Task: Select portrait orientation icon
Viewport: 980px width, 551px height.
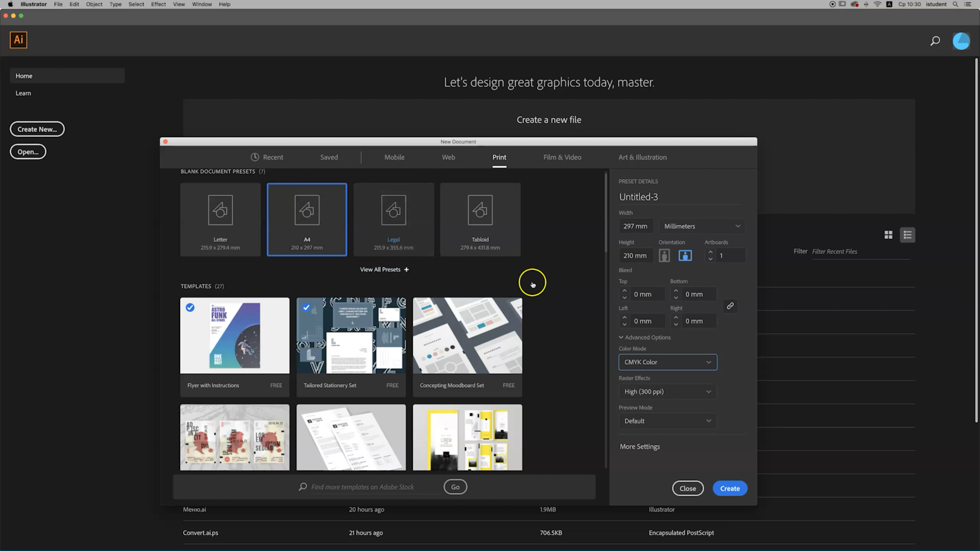Action: click(x=664, y=255)
